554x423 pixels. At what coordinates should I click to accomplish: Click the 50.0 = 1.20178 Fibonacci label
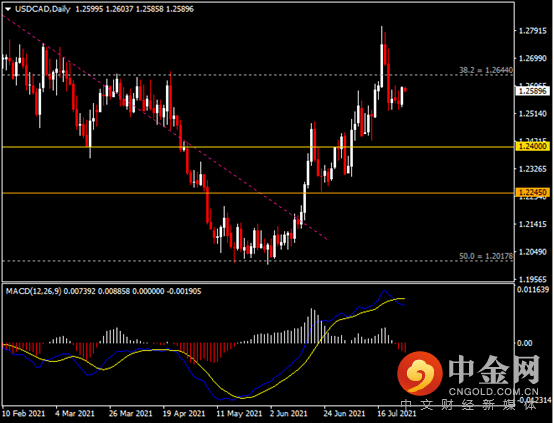tap(486, 256)
